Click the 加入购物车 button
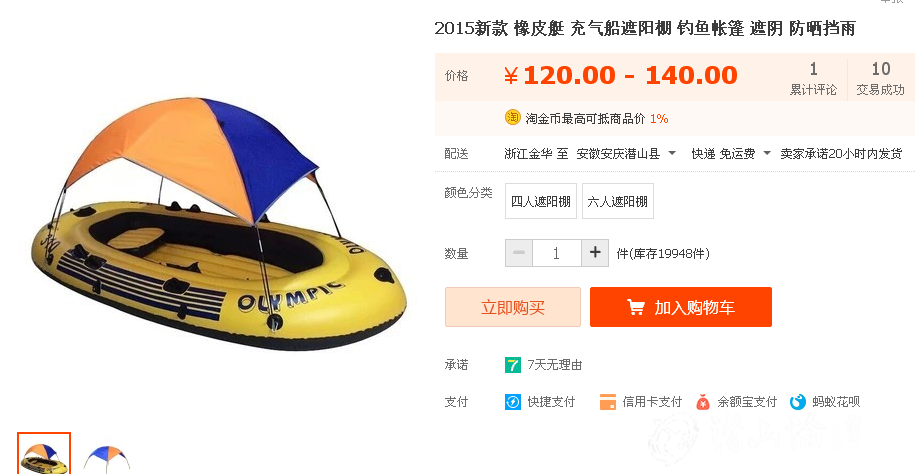 pos(681,307)
